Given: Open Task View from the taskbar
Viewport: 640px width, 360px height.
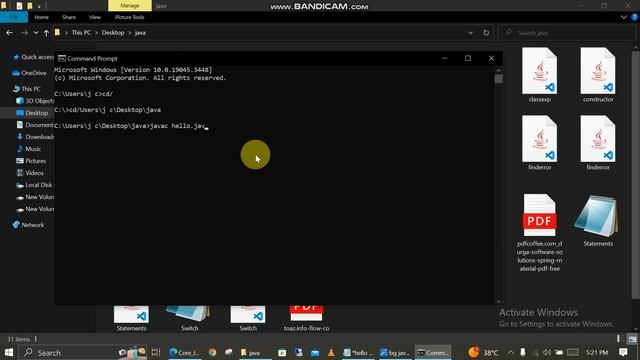Looking at the screenshot, I should 156,352.
